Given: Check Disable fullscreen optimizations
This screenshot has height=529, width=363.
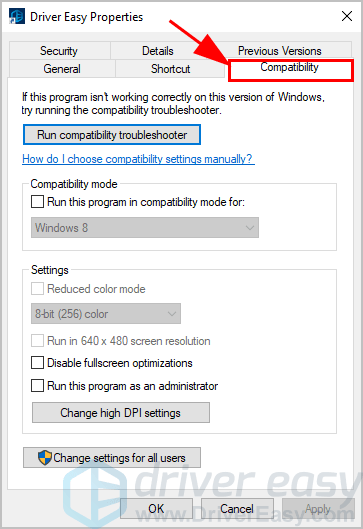Looking at the screenshot, I should click(37, 363).
